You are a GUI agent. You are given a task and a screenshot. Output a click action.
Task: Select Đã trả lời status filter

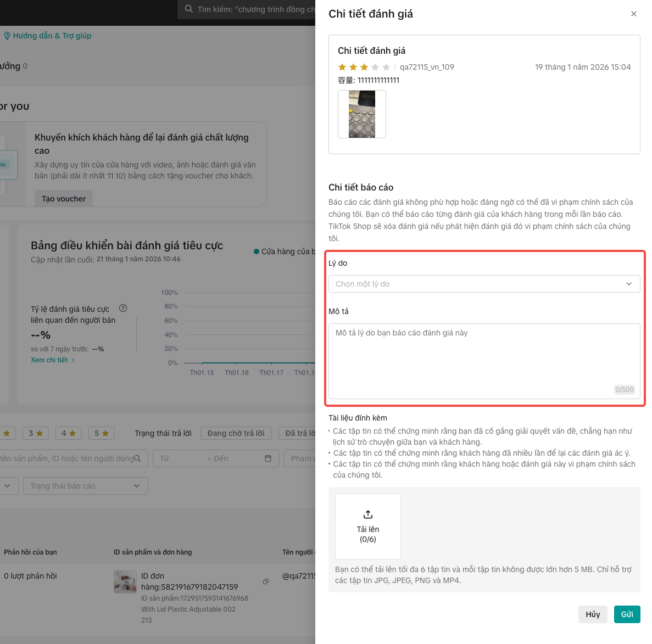tap(297, 433)
